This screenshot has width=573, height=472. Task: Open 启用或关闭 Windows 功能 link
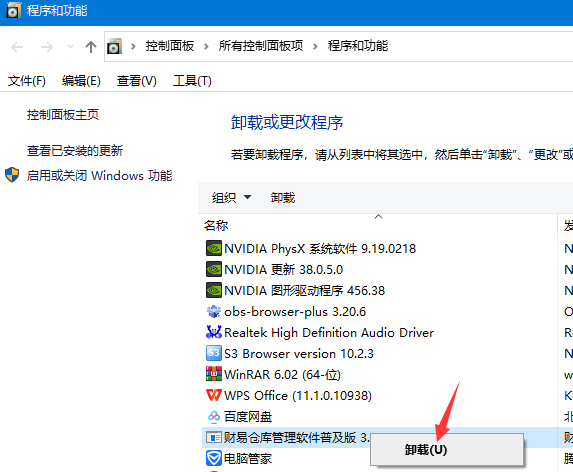pos(99,175)
